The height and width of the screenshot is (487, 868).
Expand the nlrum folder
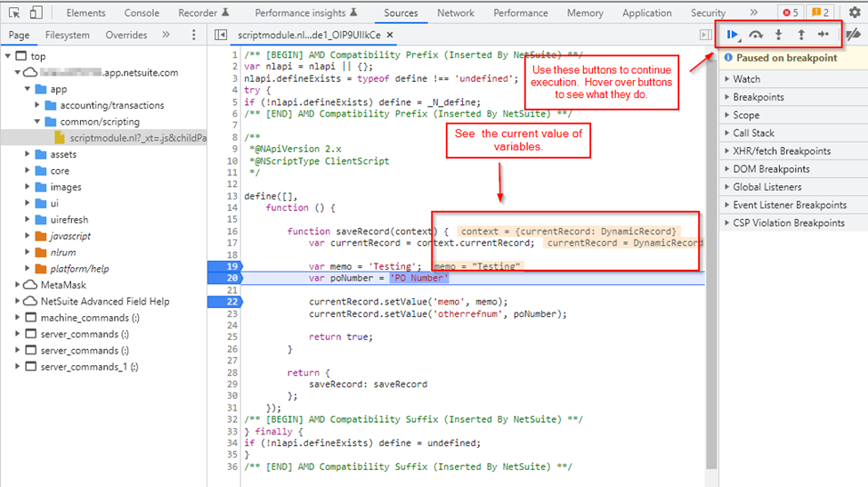pos(27,252)
